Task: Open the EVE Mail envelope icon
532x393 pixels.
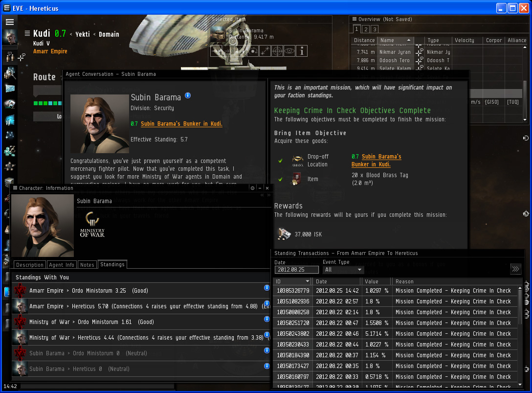Action: (x=10, y=89)
